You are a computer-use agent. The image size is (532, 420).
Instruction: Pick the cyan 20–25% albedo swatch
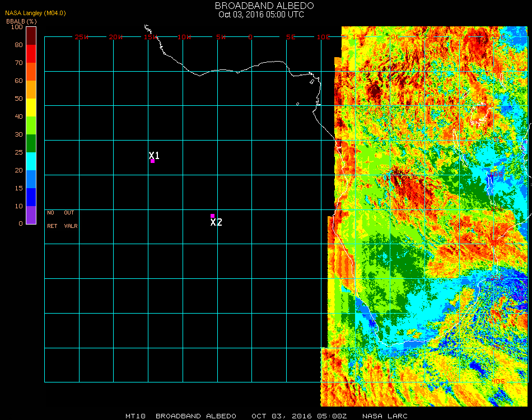pyautogui.click(x=31, y=161)
